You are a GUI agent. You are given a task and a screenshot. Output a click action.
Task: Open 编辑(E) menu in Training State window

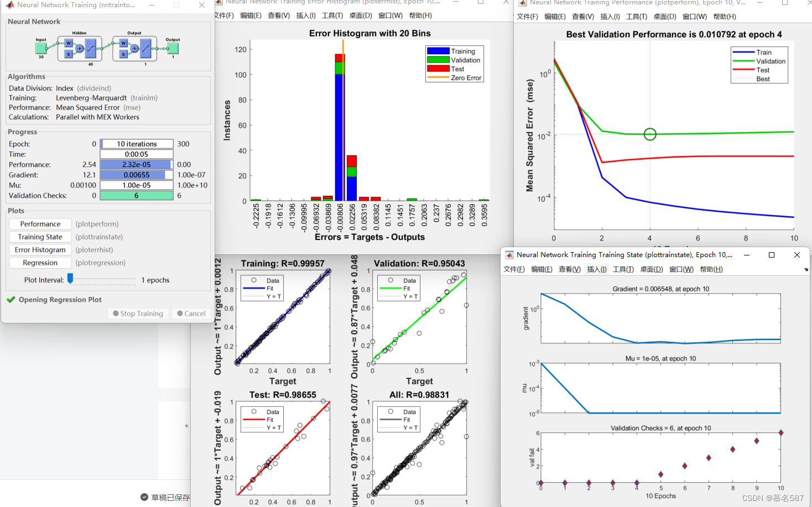click(542, 270)
